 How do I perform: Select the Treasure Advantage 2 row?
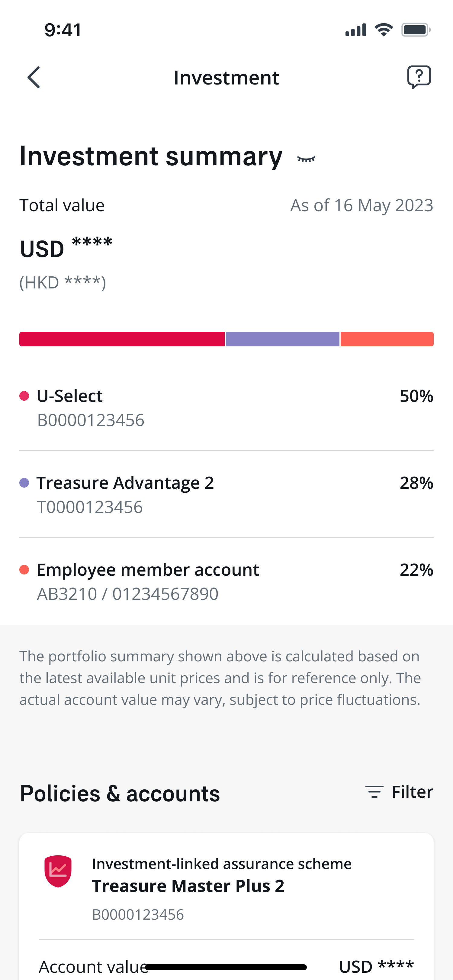(226, 494)
